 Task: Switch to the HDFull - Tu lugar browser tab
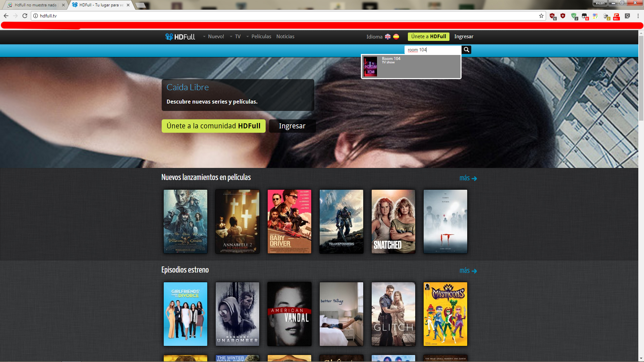[x=101, y=5]
